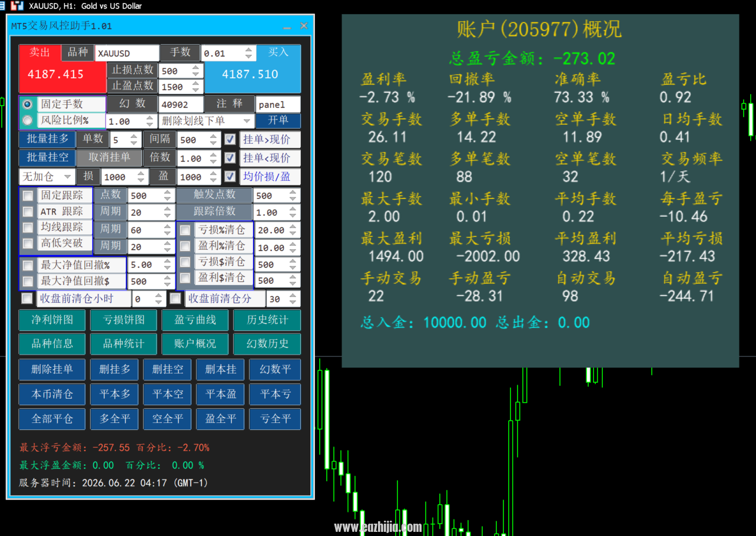
Task: Enable the 最大净值回撤$ checkbox
Action: [x=28, y=282]
